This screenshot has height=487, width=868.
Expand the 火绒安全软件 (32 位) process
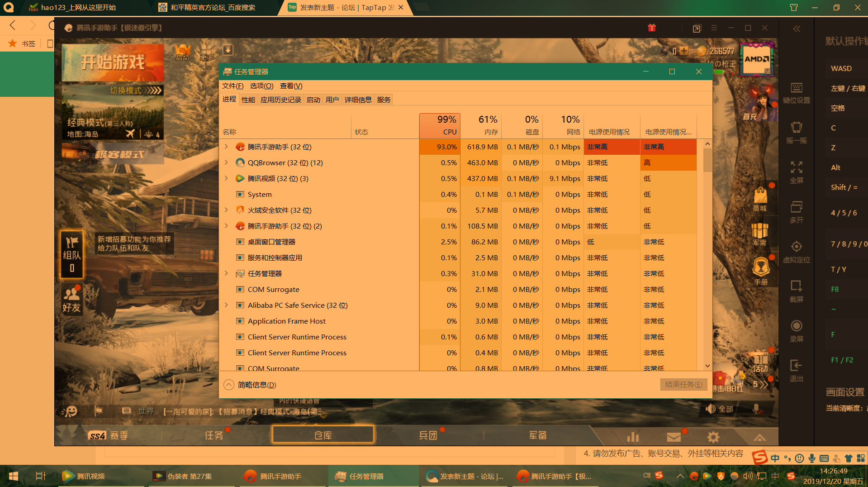[x=226, y=210]
